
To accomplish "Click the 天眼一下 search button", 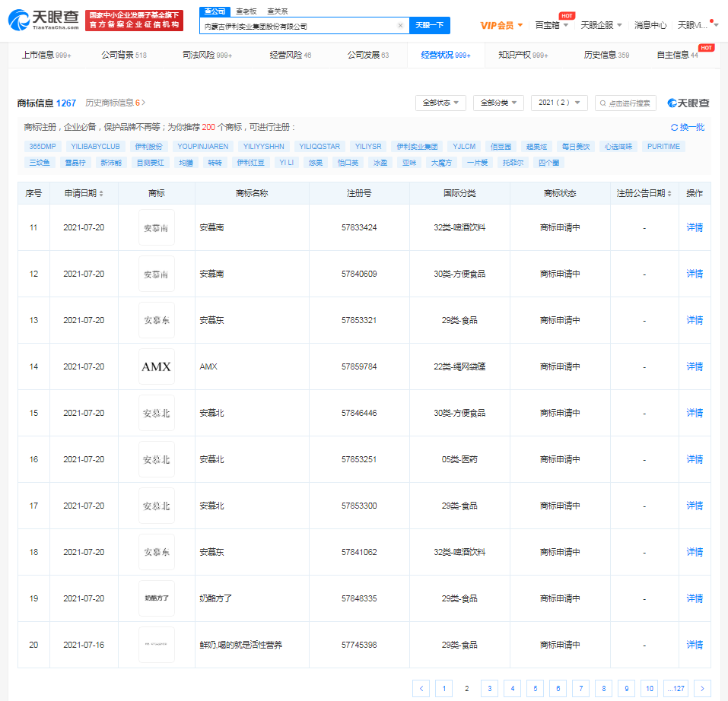I will tap(430, 26).
